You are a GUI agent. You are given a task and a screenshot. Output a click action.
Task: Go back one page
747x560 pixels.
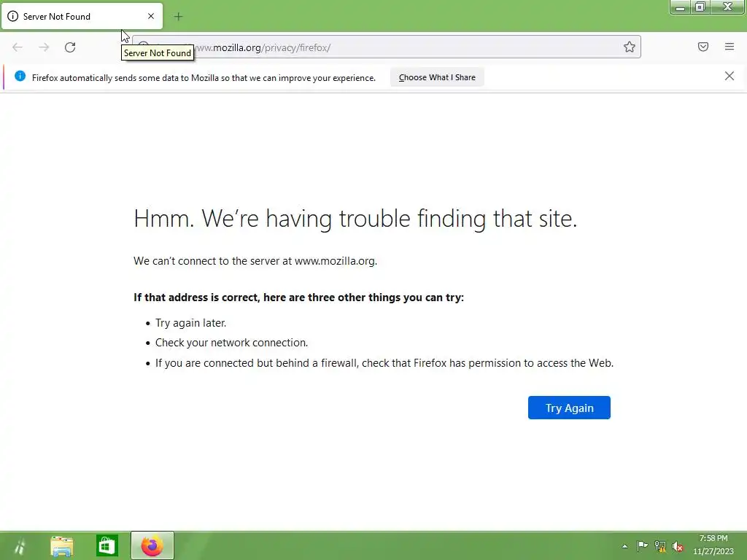point(18,47)
